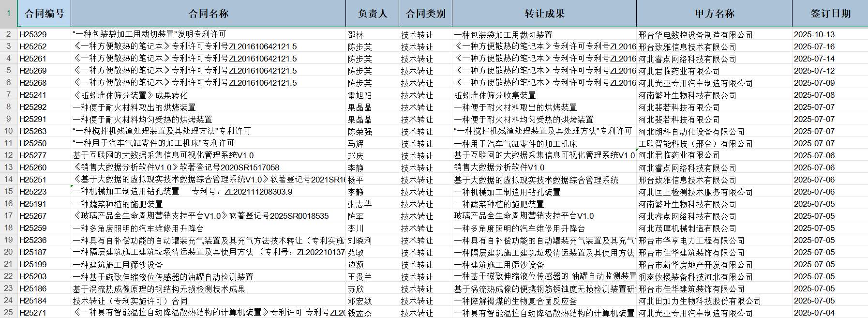Select contract number H25271

point(45,313)
